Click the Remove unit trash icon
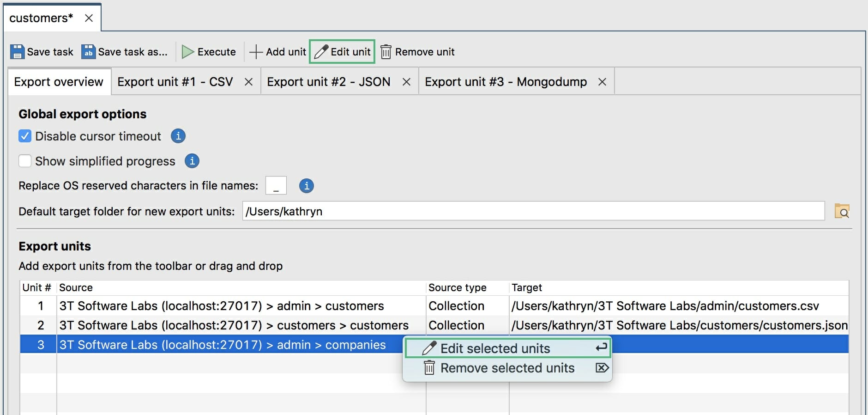 click(386, 52)
